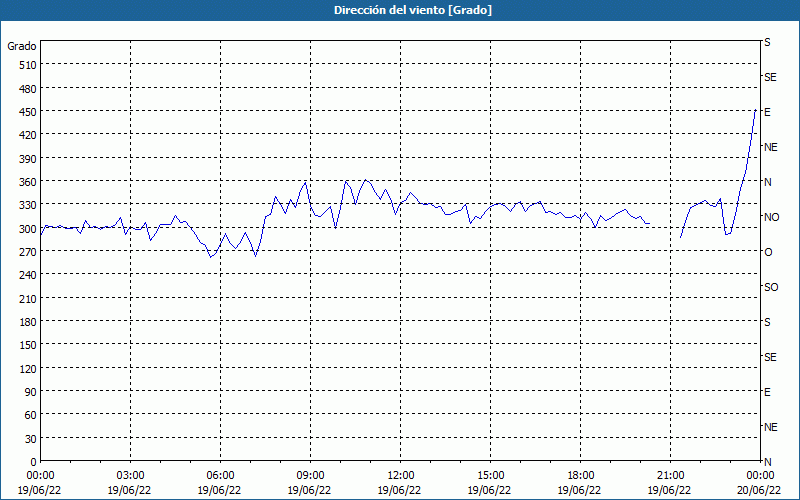Click the 300 degree axis value

(28, 228)
